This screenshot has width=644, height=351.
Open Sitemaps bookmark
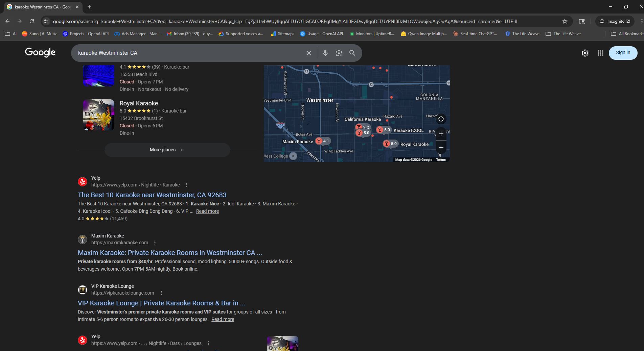click(282, 34)
